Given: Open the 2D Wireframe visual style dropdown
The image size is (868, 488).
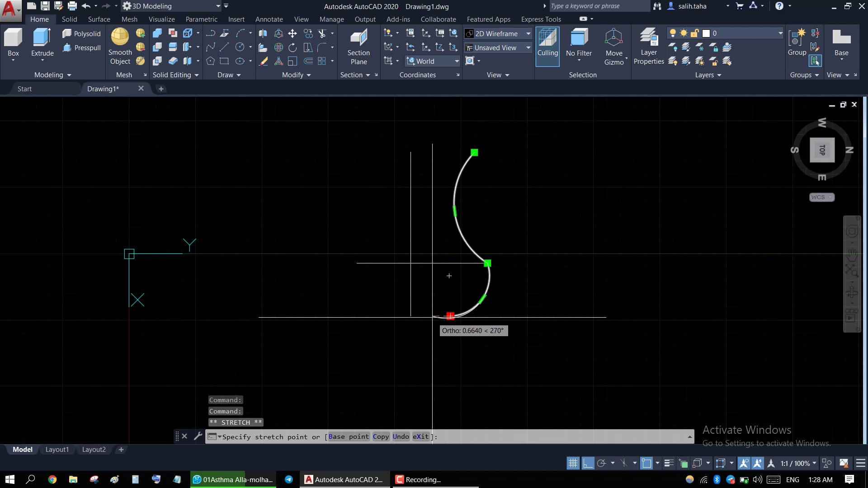Looking at the screenshot, I should pyautogui.click(x=528, y=33).
